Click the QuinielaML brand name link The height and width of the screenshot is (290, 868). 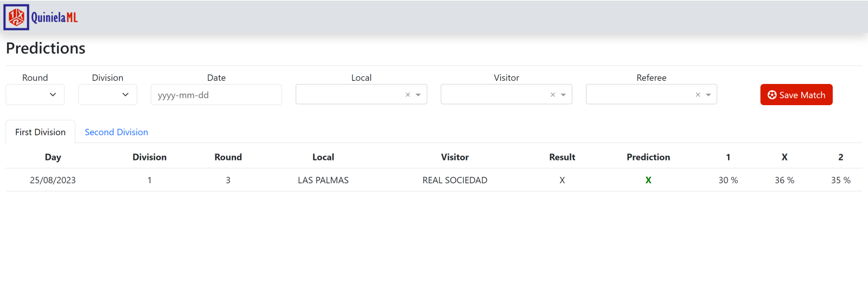(54, 17)
